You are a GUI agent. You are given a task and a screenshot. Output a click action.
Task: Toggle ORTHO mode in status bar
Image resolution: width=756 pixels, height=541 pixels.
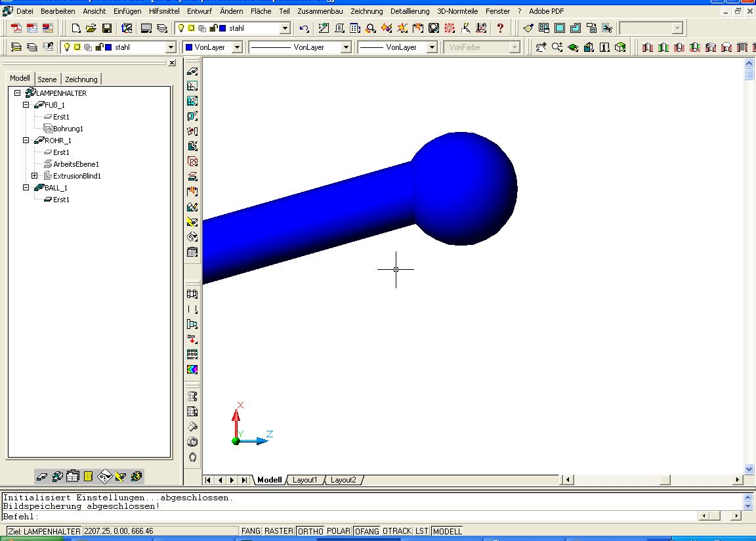click(x=310, y=531)
